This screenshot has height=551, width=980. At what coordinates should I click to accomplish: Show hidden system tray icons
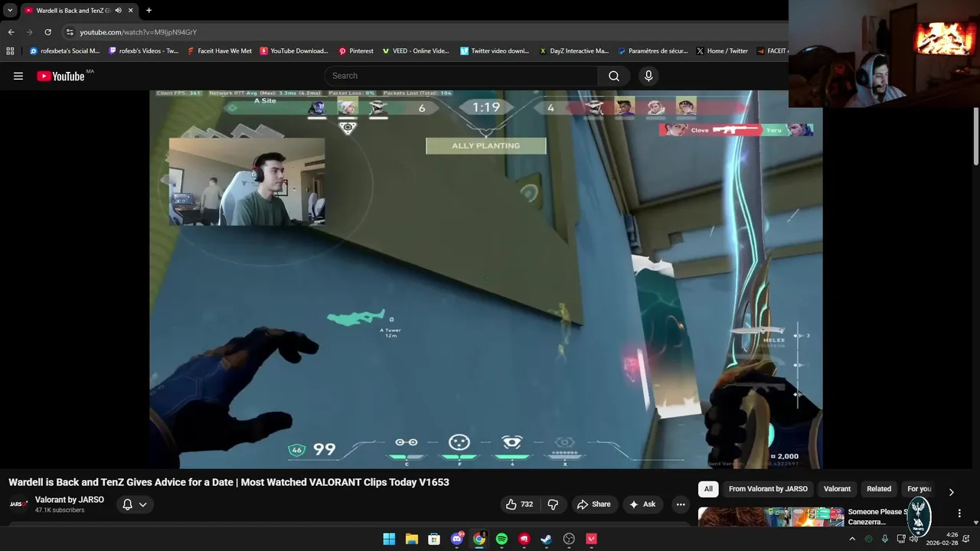click(852, 539)
